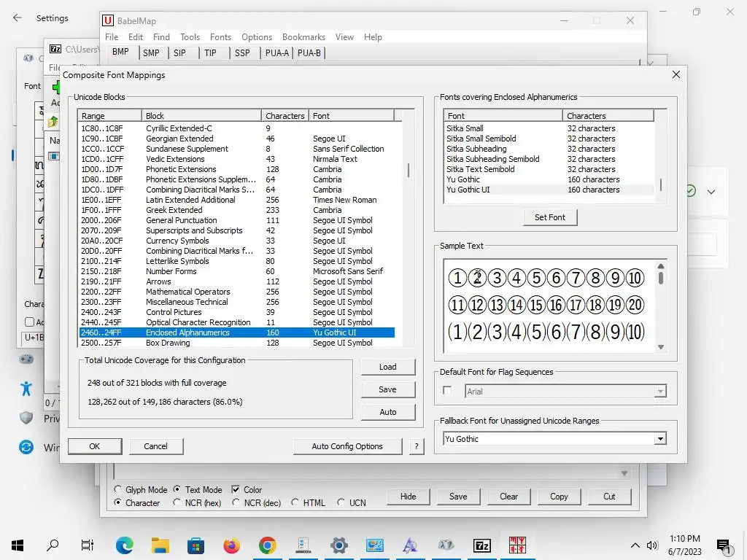The height and width of the screenshot is (560, 747).
Task: Open Firefox from the taskbar
Action: click(231, 545)
